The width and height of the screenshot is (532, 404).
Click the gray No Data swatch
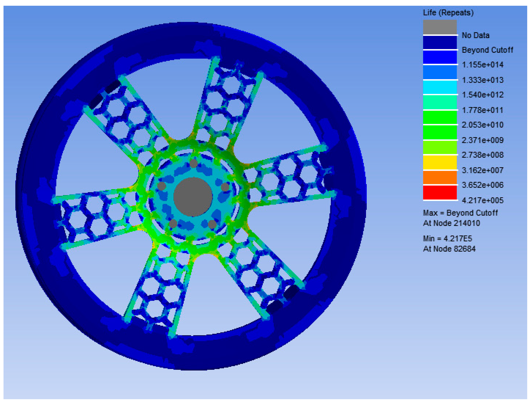440,27
